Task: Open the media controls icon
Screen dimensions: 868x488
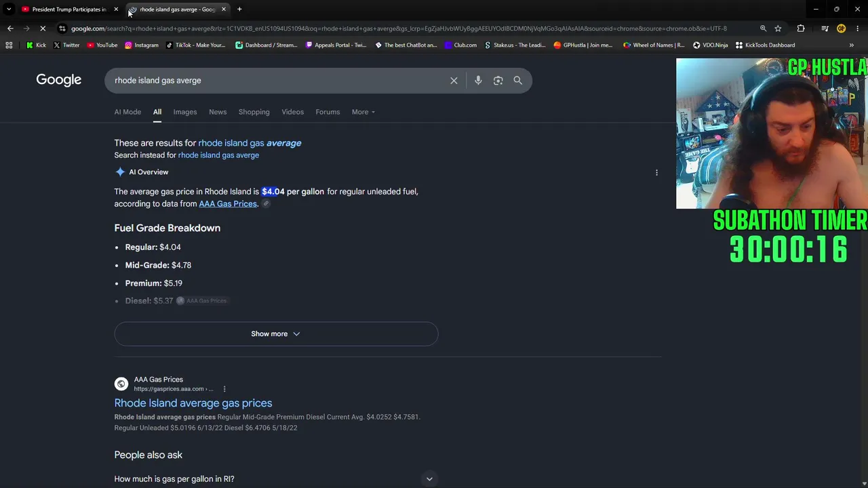Action: point(825,28)
